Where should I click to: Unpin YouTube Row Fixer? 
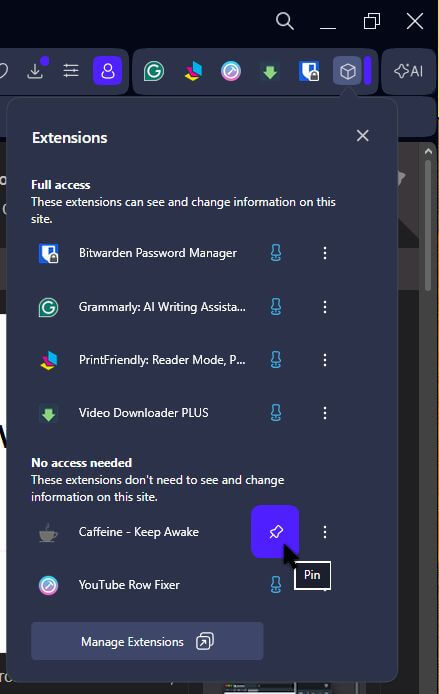276,585
